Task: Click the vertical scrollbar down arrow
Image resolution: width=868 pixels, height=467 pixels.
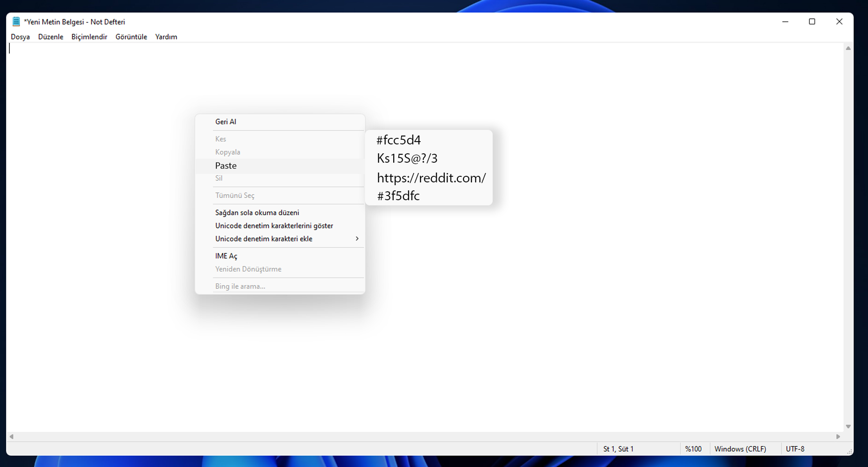Action: [848, 427]
